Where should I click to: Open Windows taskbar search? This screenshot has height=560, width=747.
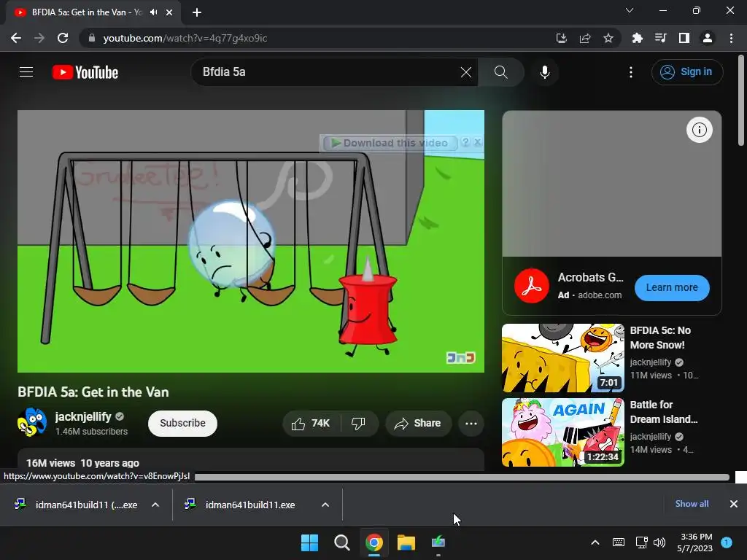pos(341,542)
